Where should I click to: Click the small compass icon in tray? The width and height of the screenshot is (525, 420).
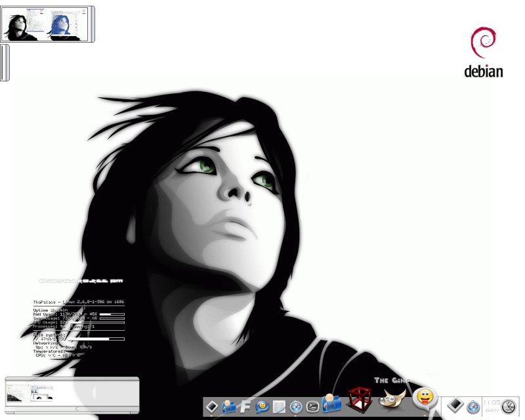click(x=473, y=407)
